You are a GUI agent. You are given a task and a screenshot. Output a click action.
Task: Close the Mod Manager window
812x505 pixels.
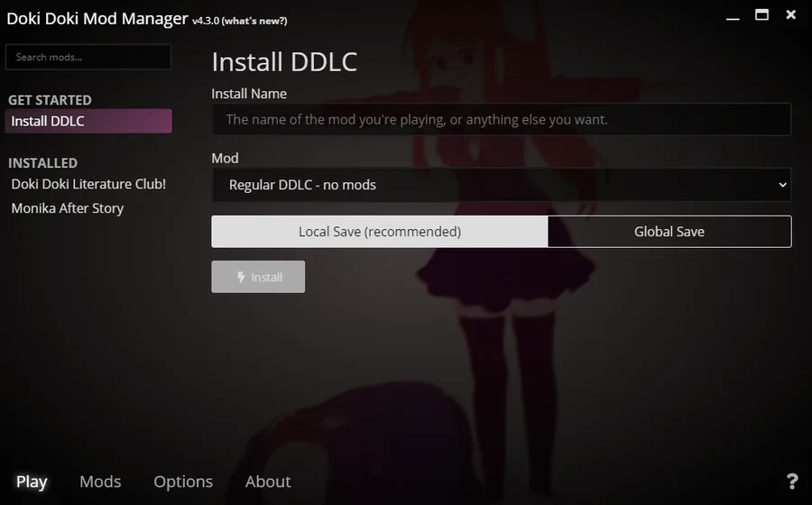point(790,15)
